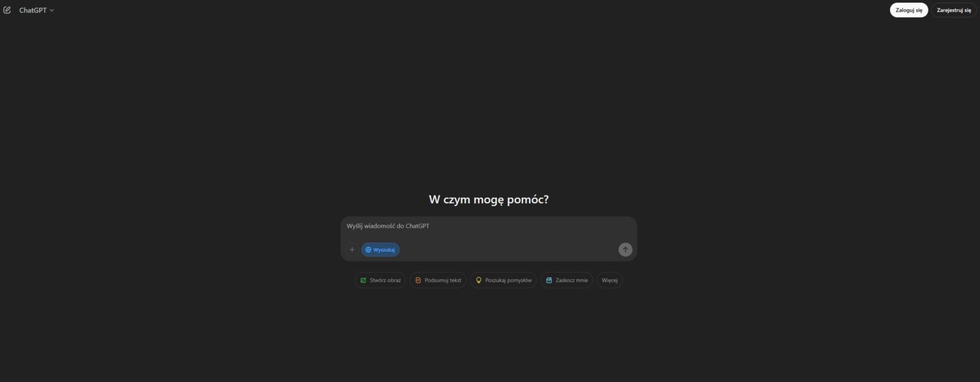Click the plus attachment icon
This screenshot has width=980, height=382.
[352, 250]
